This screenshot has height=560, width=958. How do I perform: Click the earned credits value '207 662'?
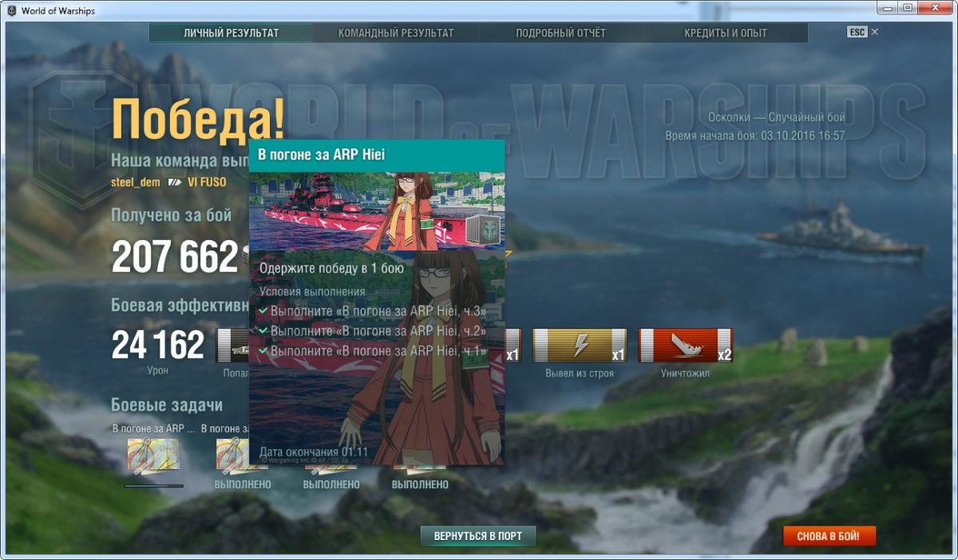[x=175, y=257]
